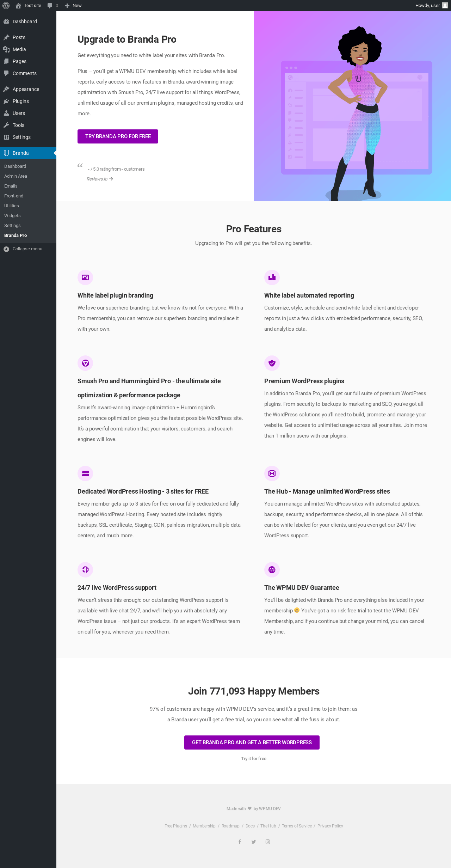Follow the Reviews.io link

pyautogui.click(x=100, y=179)
